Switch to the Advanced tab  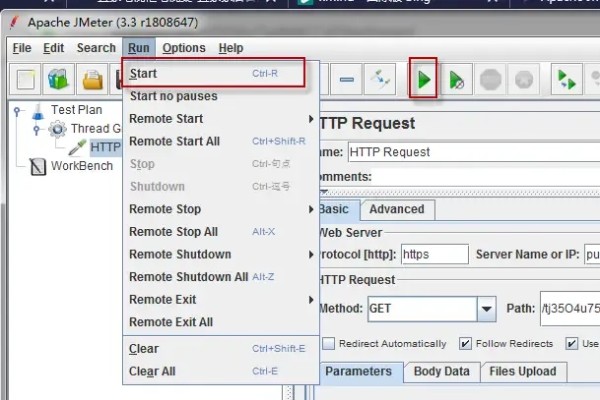397,209
